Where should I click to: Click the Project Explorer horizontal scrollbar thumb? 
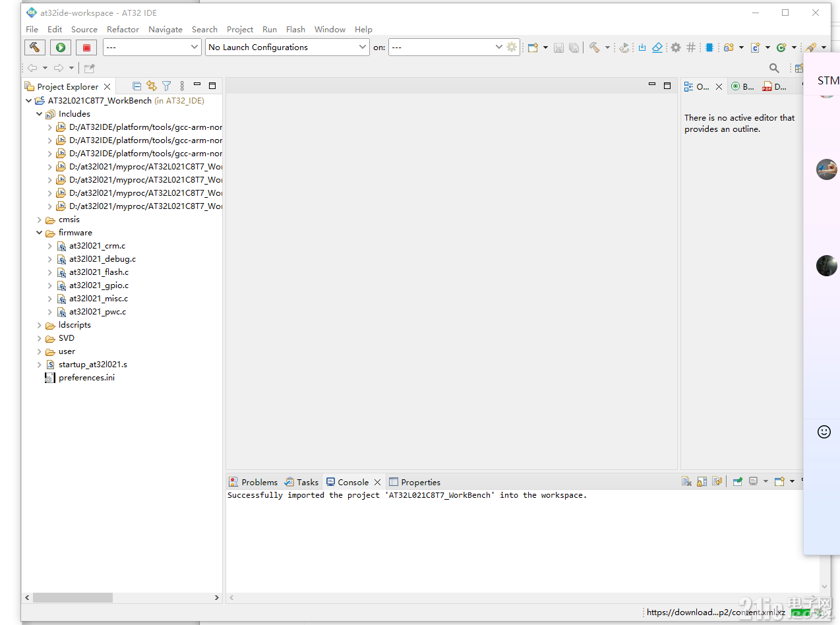click(x=73, y=597)
